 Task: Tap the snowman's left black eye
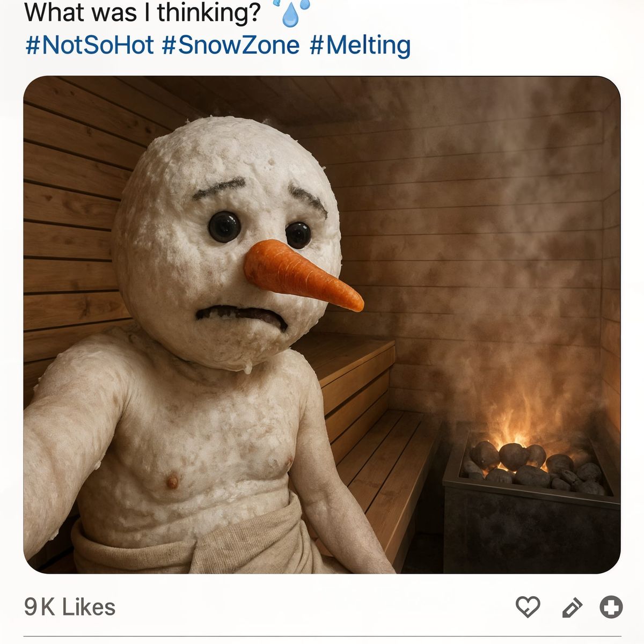[x=224, y=226]
